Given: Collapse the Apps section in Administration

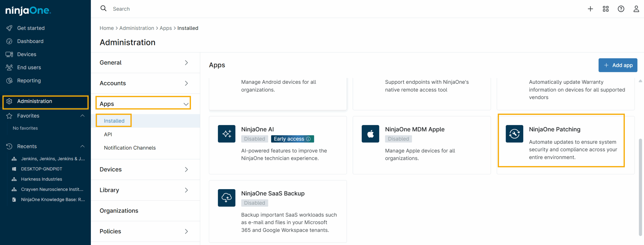Looking at the screenshot, I should (186, 104).
